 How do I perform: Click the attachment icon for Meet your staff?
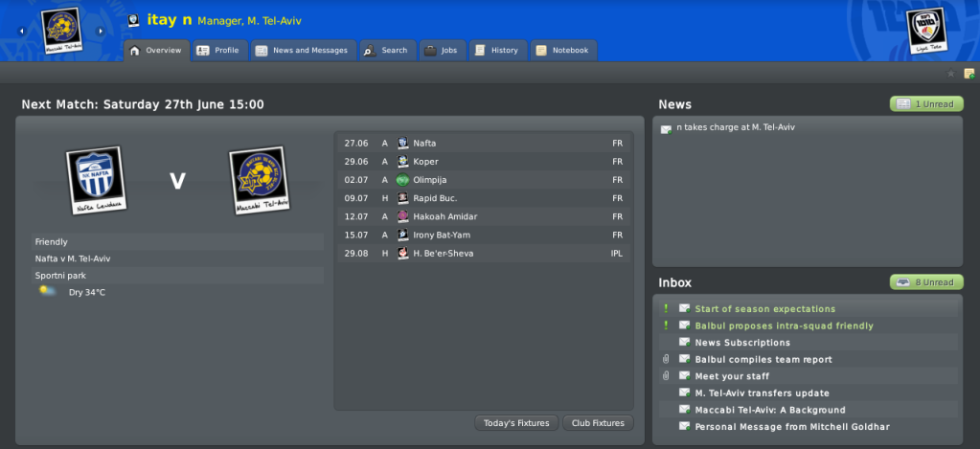tap(666, 376)
